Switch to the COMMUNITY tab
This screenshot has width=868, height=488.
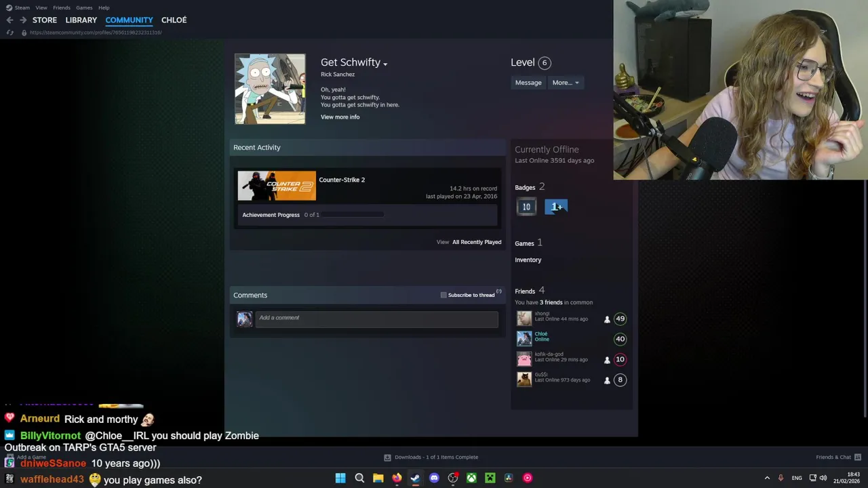129,20
